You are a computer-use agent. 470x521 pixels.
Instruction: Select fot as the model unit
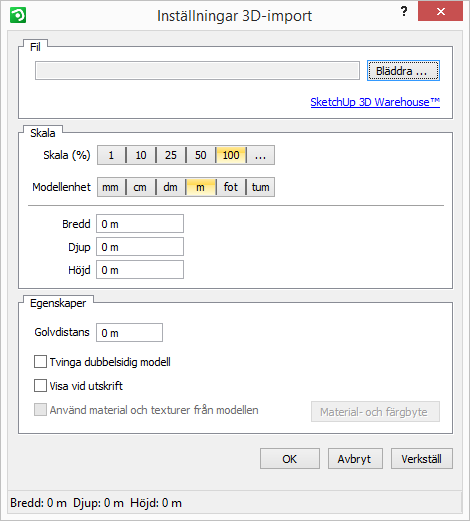coord(231,187)
